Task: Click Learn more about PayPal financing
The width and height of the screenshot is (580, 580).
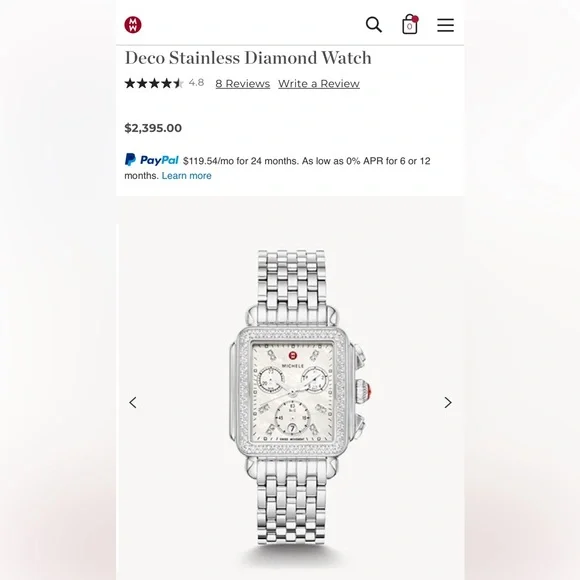Action: pos(186,176)
